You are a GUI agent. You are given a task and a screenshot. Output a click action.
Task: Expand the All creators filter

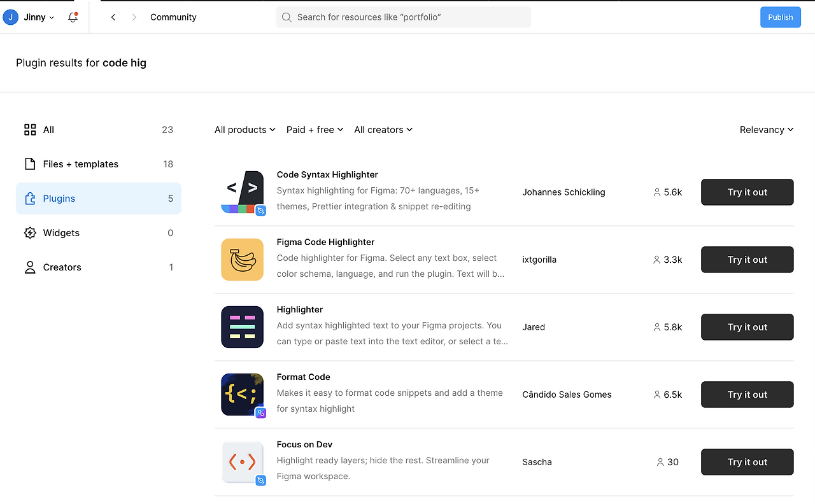pos(383,130)
